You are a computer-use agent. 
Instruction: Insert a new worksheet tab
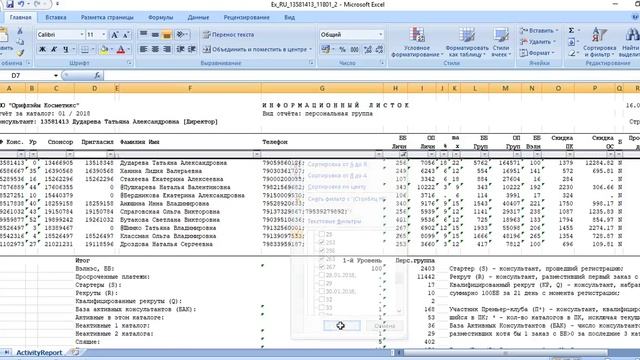click(75, 352)
